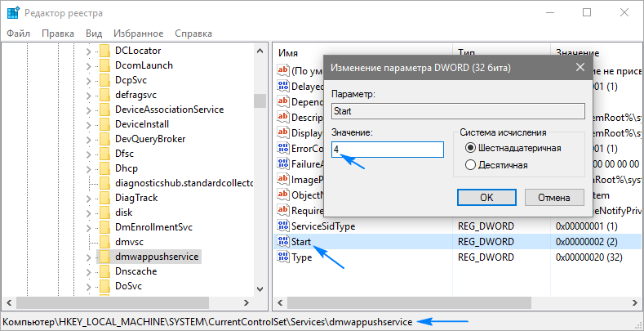Viewport: 644px width, 331px height.
Task: Open the Избранное menu
Action: coord(139,34)
